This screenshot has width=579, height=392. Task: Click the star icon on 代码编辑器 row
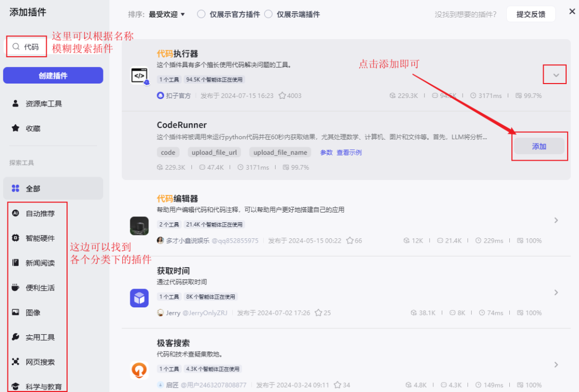(x=350, y=241)
